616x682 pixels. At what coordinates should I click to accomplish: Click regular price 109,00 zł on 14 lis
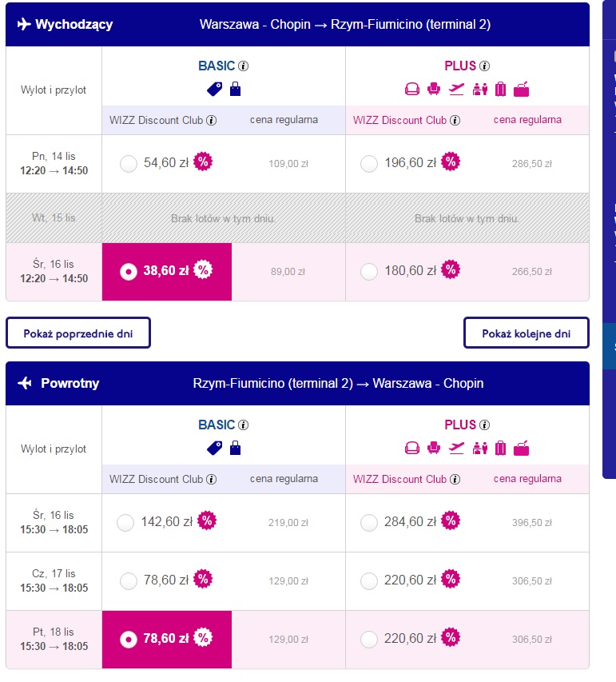click(x=288, y=164)
